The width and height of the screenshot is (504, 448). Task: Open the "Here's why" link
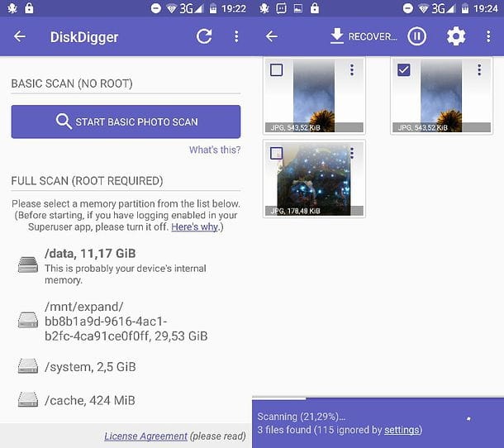click(x=194, y=226)
